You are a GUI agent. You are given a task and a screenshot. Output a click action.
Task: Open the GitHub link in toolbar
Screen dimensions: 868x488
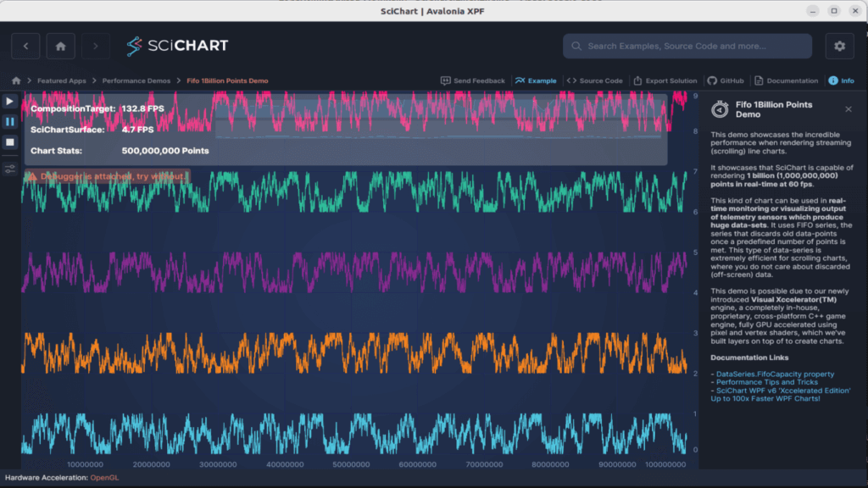[x=726, y=81]
